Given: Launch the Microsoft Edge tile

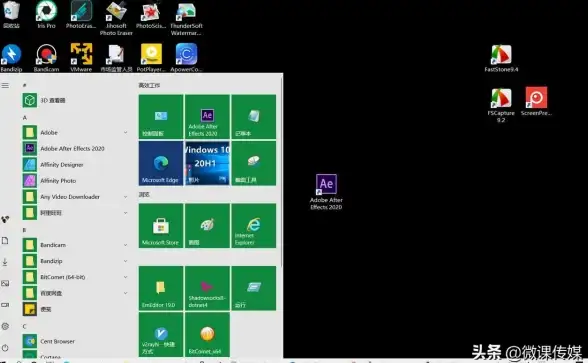Looking at the screenshot, I should click(x=161, y=163).
